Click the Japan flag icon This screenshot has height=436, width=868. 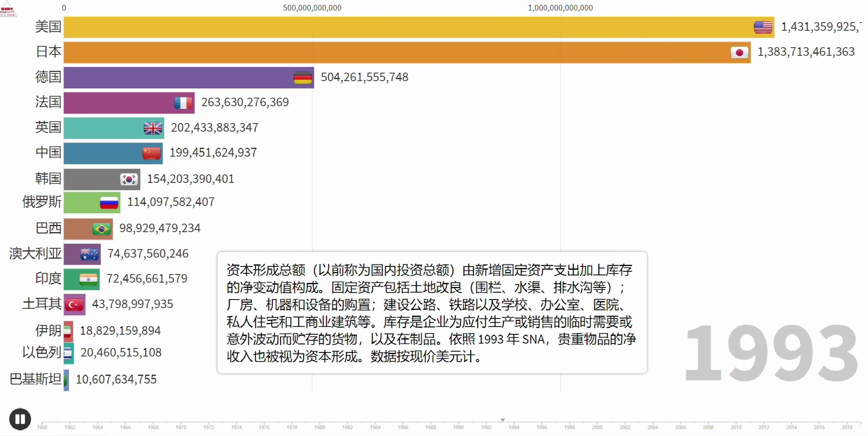(739, 52)
